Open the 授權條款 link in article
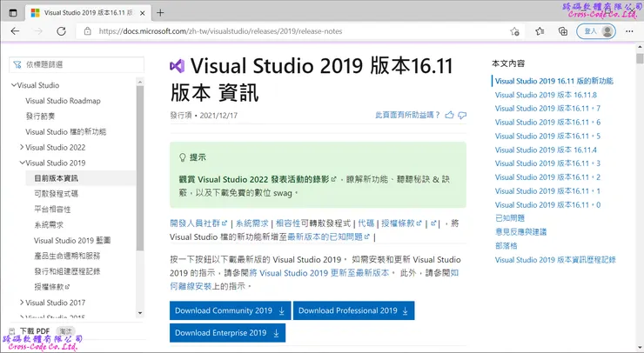644x353 pixels. click(401, 223)
